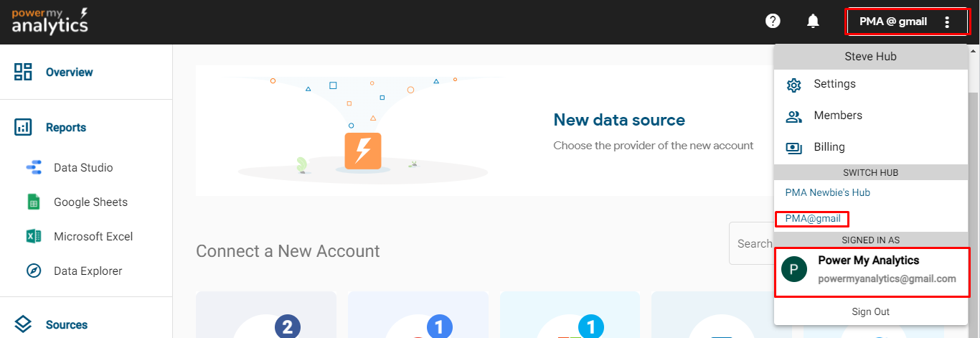Click the Reports chart icon
The width and height of the screenshot is (980, 338).
(23, 128)
